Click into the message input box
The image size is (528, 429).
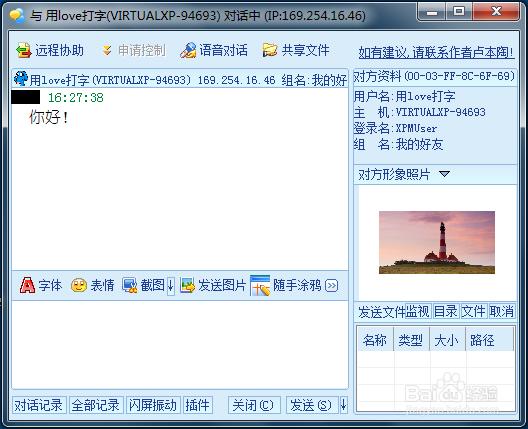180,345
